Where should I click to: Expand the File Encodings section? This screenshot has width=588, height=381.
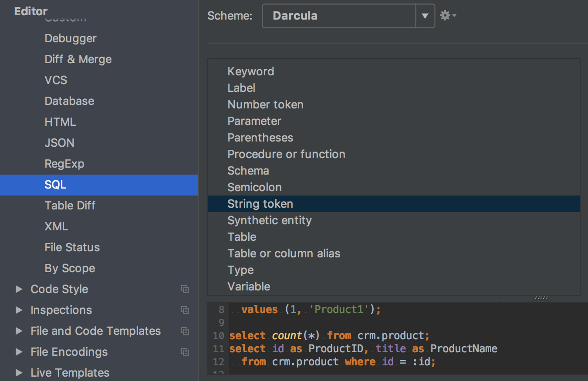pos(19,352)
